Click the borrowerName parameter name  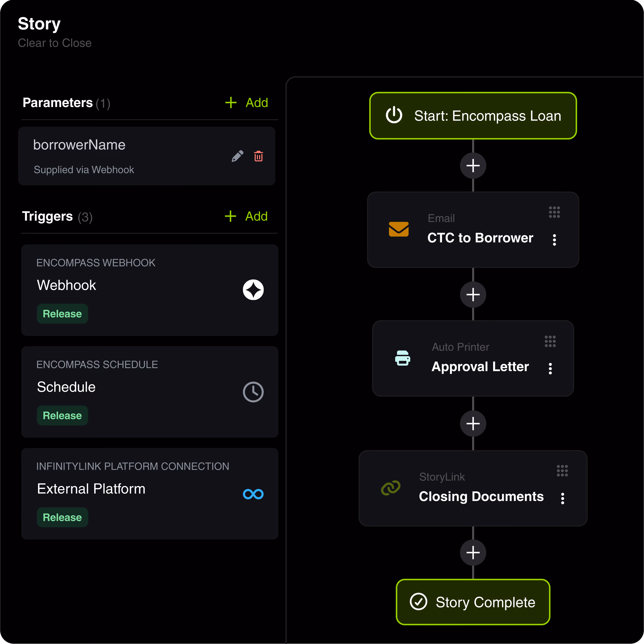[x=79, y=145]
